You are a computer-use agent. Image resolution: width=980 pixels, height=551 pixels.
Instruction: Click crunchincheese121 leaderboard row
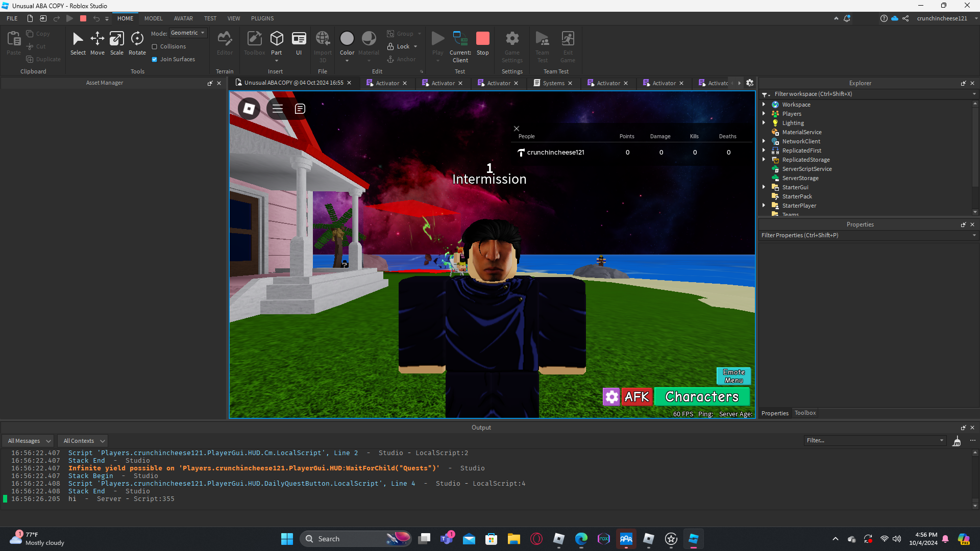[x=632, y=152]
